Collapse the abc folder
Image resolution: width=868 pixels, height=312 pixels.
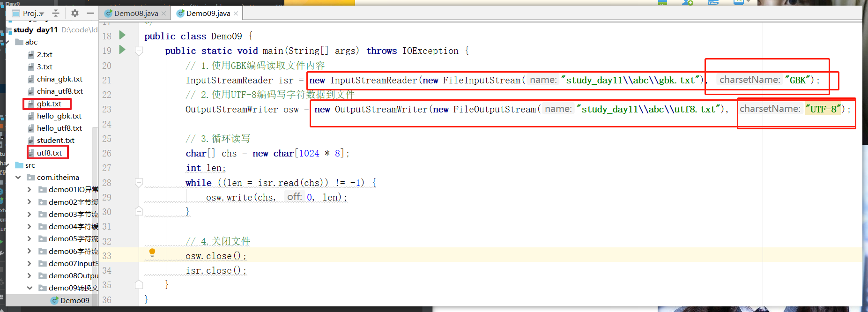7,42
